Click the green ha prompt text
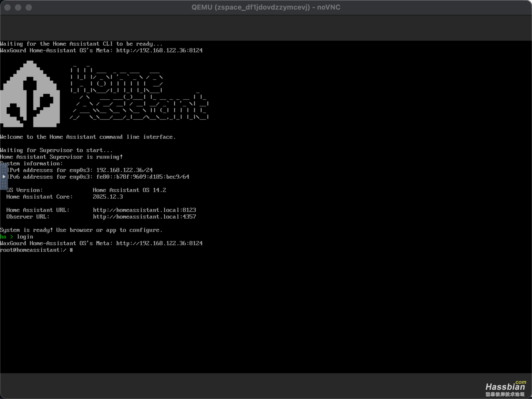 [x=3, y=237]
